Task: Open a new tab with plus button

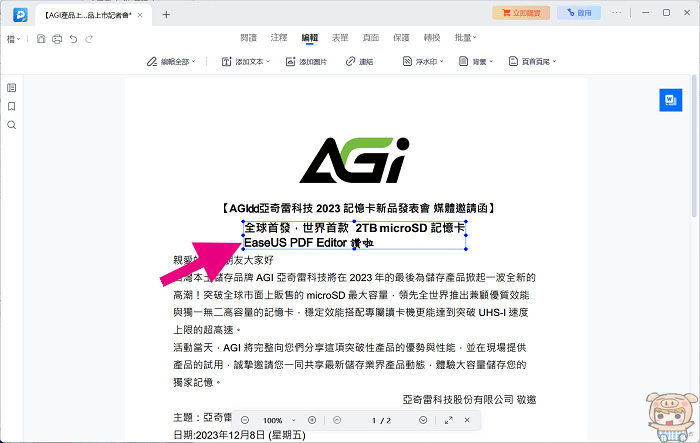Action: pyautogui.click(x=166, y=15)
